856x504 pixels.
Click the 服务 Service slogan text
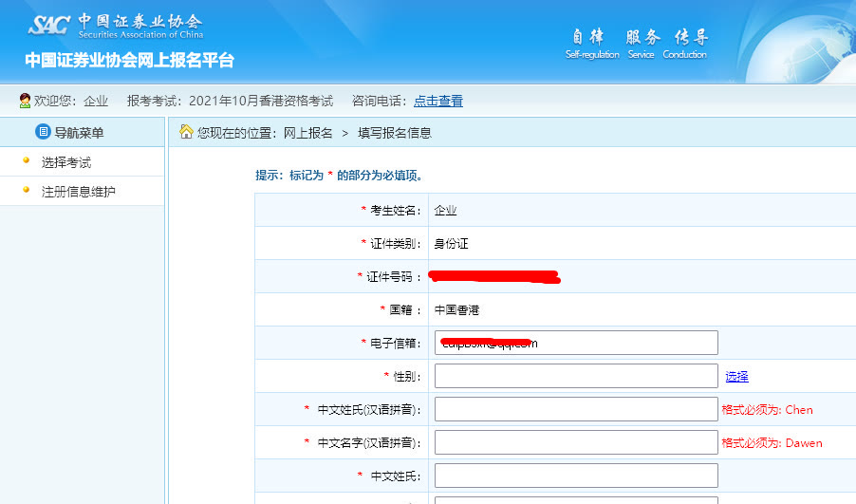tap(642, 44)
